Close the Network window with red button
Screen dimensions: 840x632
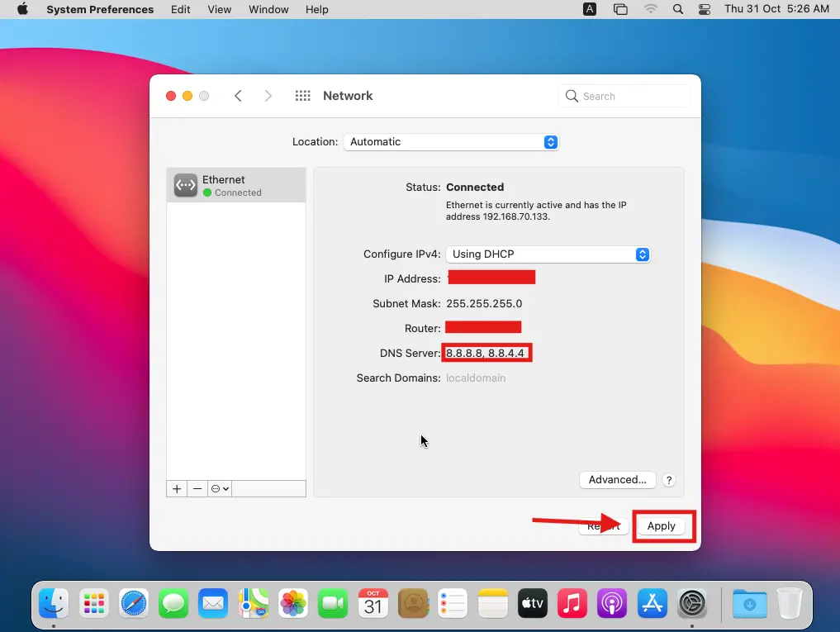[171, 96]
